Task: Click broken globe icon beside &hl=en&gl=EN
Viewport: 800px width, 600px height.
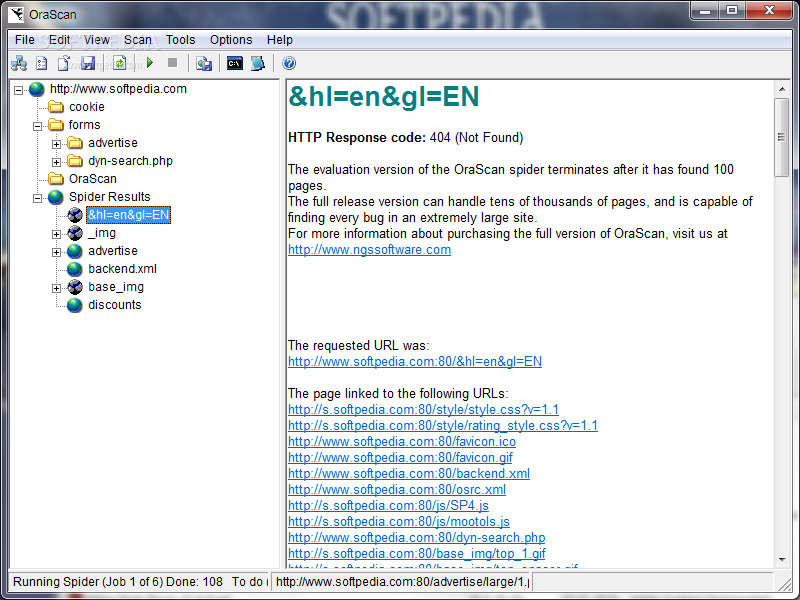Action: point(75,215)
